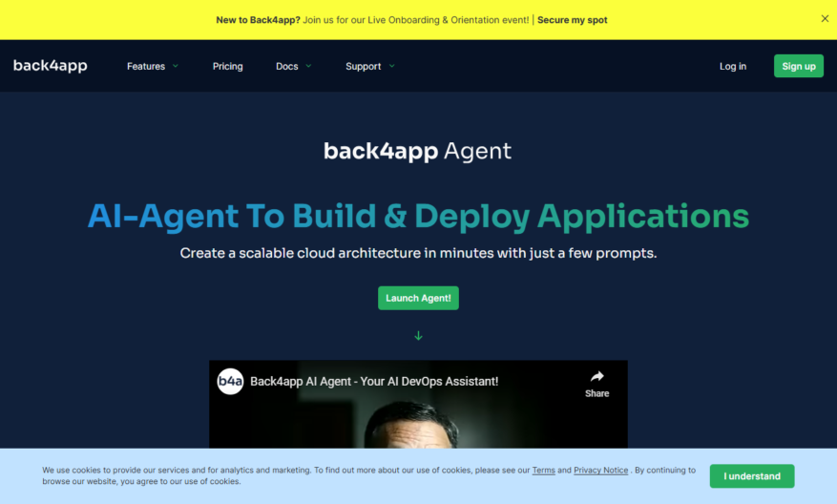Click the 'back4app Agent' heading text
Viewport: 837px width, 504px height.
(x=417, y=151)
